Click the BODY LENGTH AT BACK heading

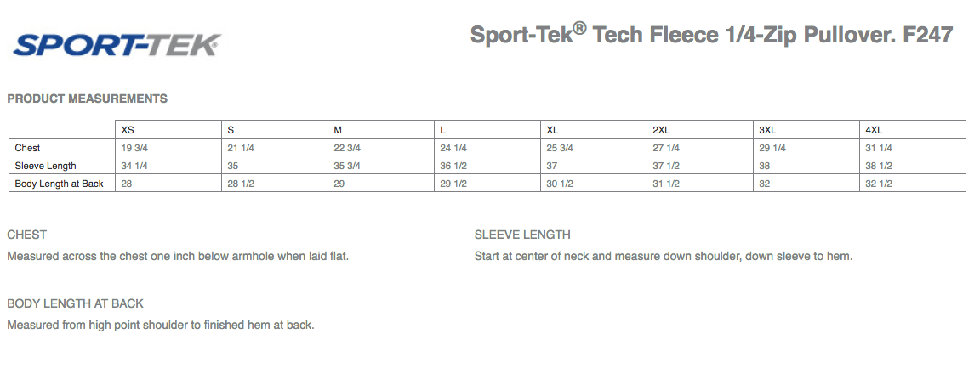click(x=75, y=303)
